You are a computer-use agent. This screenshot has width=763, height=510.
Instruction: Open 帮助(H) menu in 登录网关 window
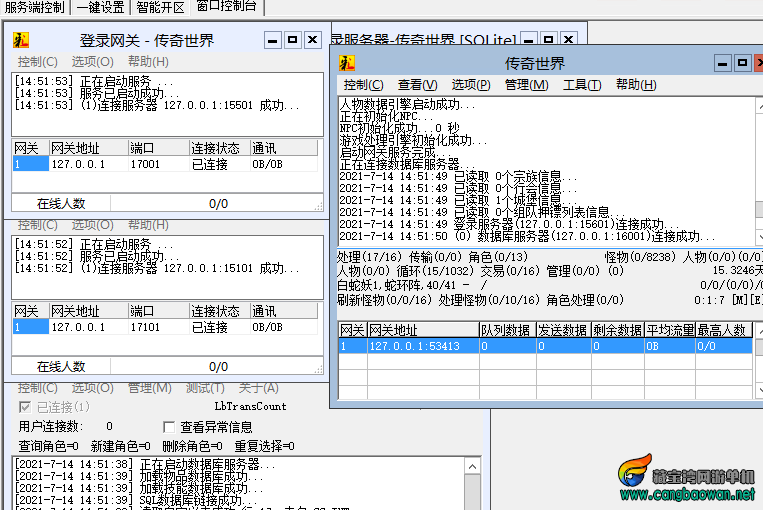click(148, 62)
